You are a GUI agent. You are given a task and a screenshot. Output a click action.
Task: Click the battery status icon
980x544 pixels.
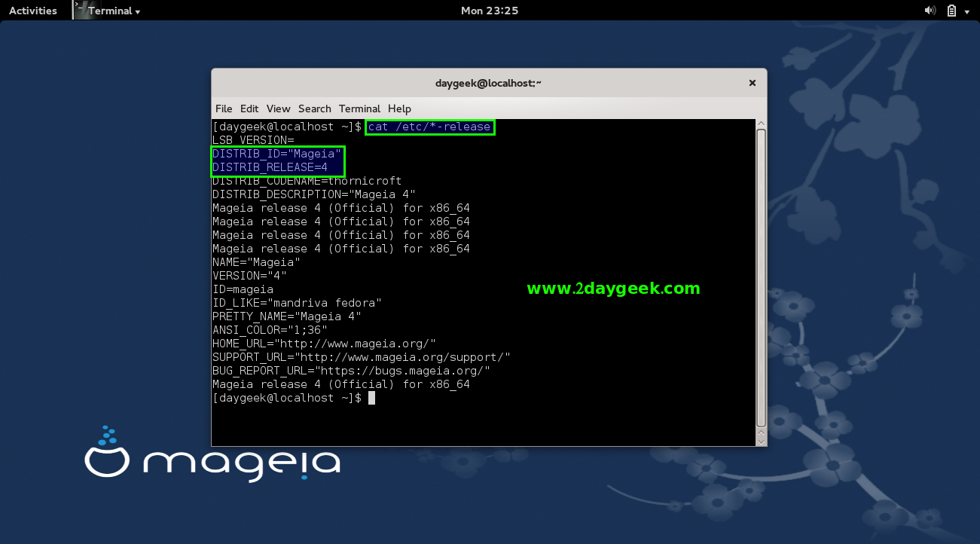pyautogui.click(x=951, y=11)
